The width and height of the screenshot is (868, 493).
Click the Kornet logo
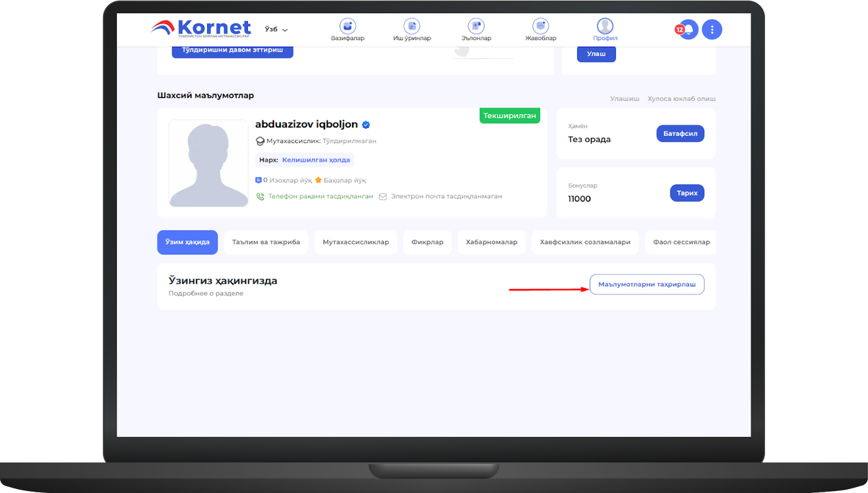pyautogui.click(x=201, y=28)
